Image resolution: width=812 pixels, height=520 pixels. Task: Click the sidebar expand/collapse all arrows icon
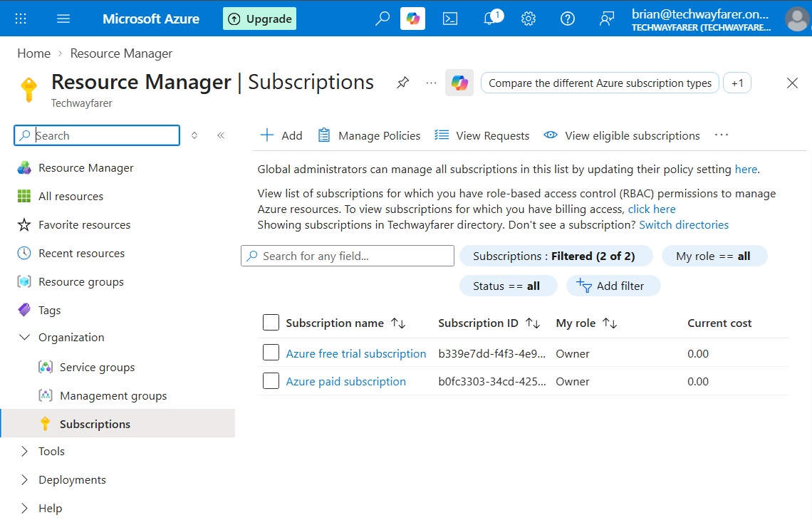click(194, 135)
